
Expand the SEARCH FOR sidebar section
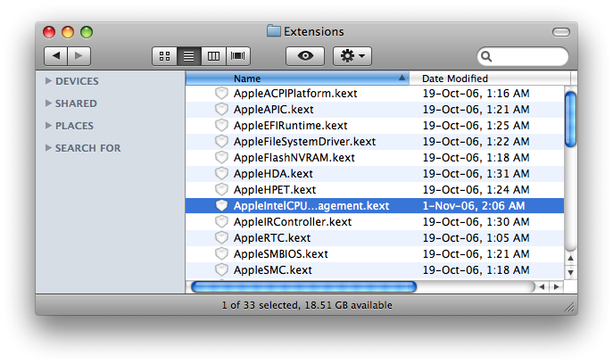coord(48,148)
